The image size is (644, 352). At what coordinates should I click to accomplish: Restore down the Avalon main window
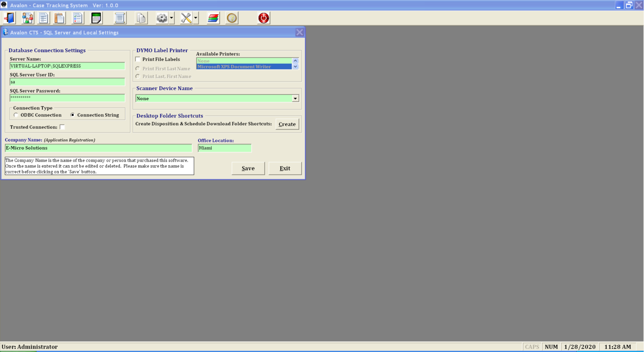click(629, 5)
